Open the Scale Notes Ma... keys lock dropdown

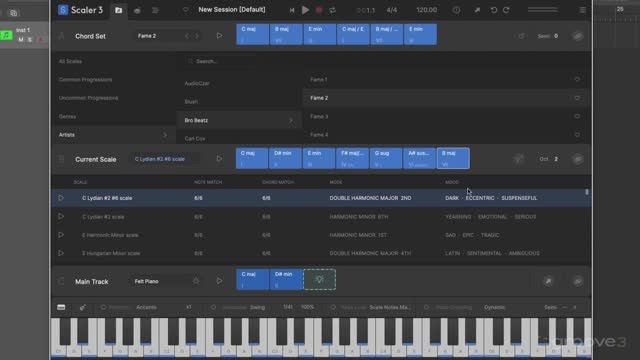coord(390,307)
